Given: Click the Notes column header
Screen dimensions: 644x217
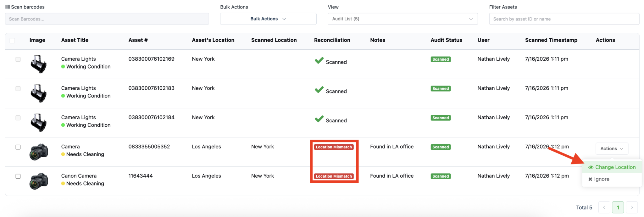Looking at the screenshot, I should click(378, 40).
